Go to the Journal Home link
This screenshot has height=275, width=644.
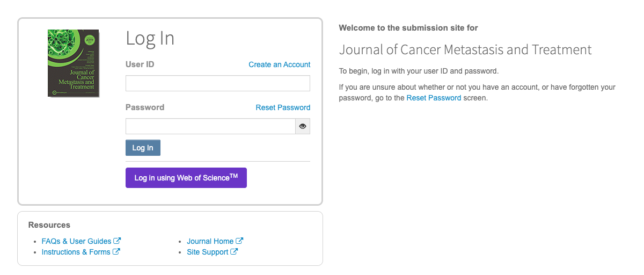coord(210,241)
